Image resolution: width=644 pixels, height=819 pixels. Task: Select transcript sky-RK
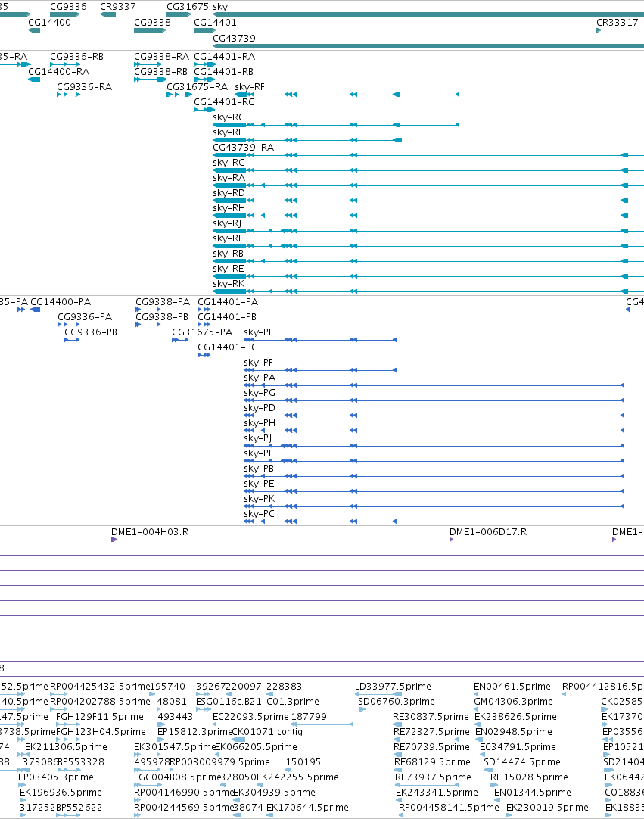point(229,284)
